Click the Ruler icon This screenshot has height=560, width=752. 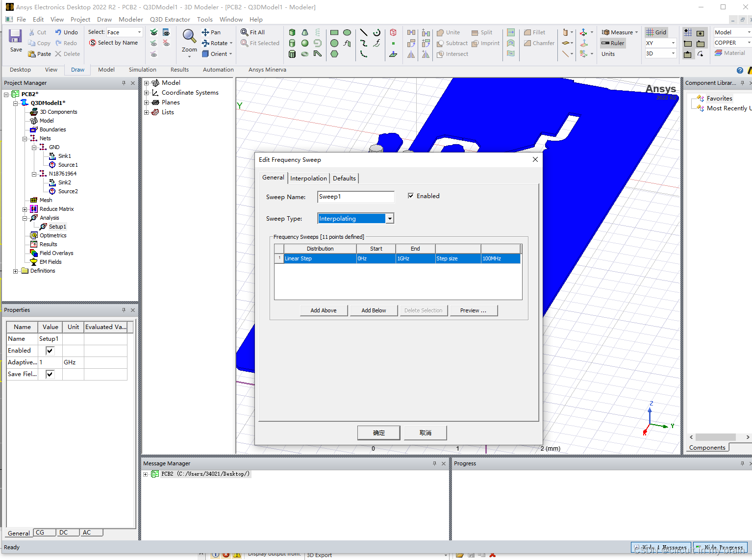(605, 43)
